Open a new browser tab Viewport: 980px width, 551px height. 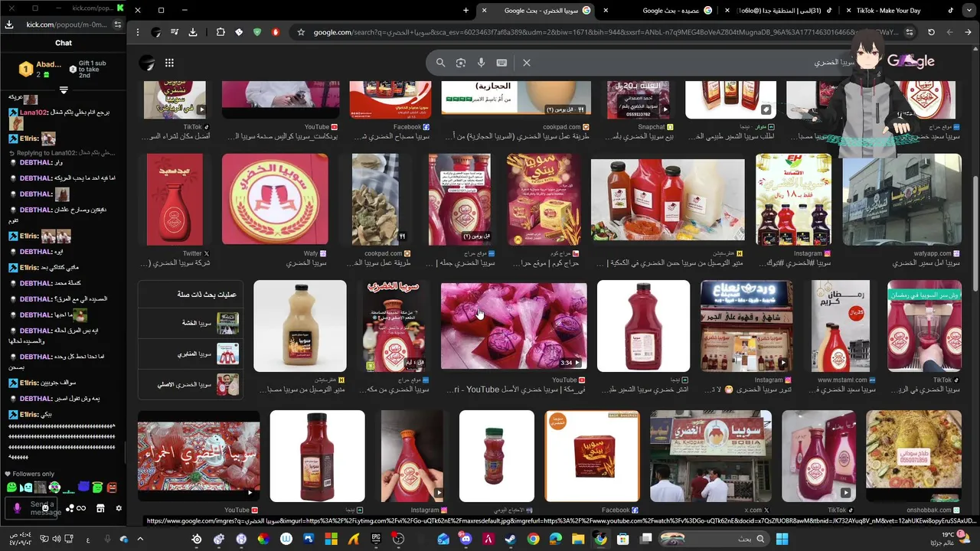click(465, 10)
